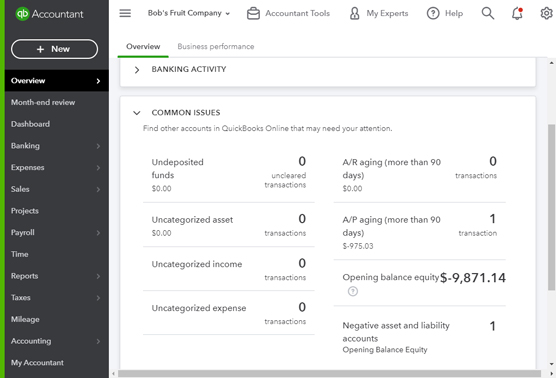Open Dashboard in the sidebar
The image size is (556, 378).
tap(57, 124)
